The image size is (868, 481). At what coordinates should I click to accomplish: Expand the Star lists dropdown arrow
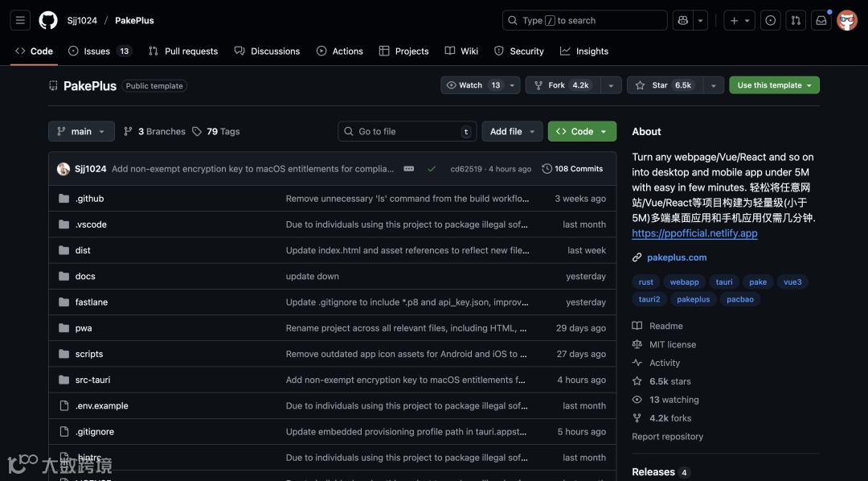tap(714, 85)
